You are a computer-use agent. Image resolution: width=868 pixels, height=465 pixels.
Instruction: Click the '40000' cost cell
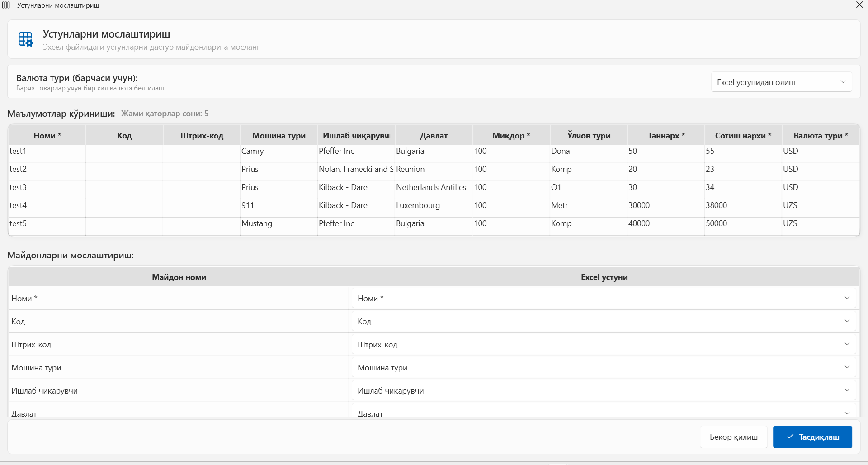[x=666, y=226]
